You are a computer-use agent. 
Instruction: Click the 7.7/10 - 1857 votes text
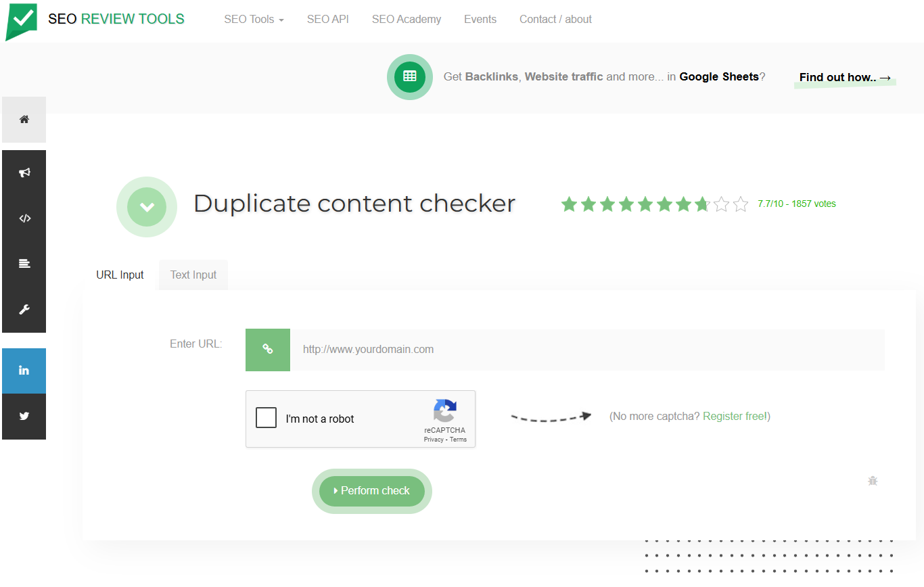click(x=797, y=204)
